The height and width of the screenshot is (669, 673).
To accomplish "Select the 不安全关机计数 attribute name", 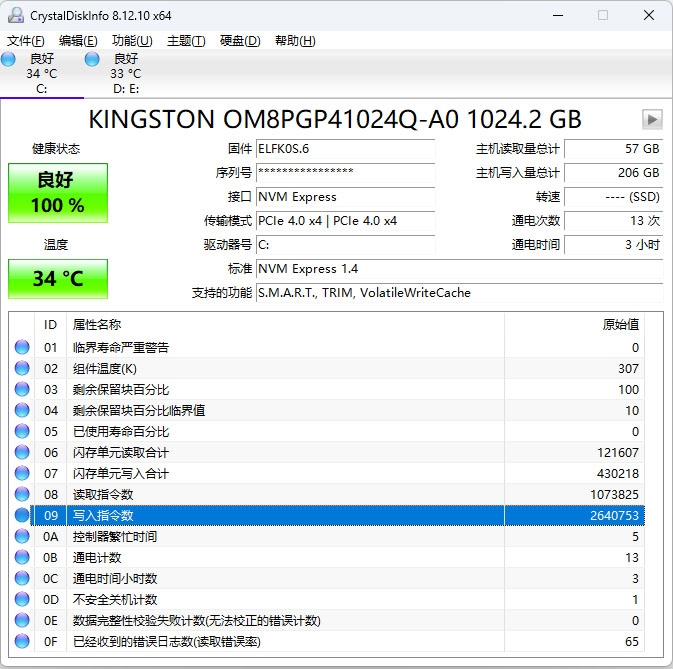I will tap(115, 600).
